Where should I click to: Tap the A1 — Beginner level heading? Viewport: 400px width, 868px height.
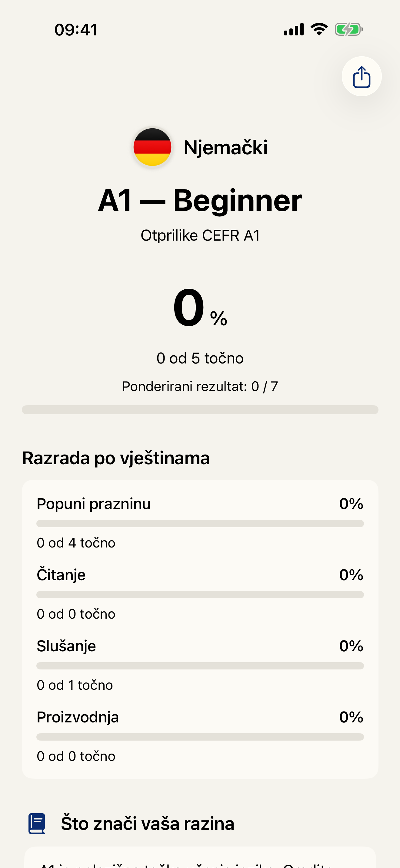pos(200,200)
